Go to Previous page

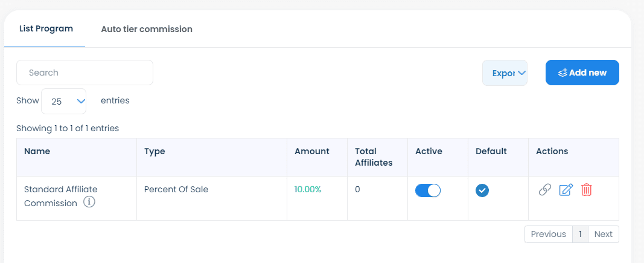point(548,234)
